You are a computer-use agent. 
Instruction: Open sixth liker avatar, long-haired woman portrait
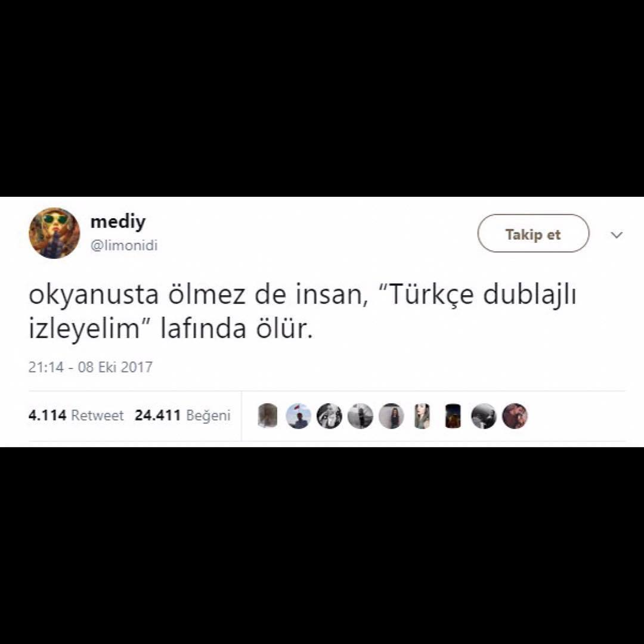[x=422, y=416]
